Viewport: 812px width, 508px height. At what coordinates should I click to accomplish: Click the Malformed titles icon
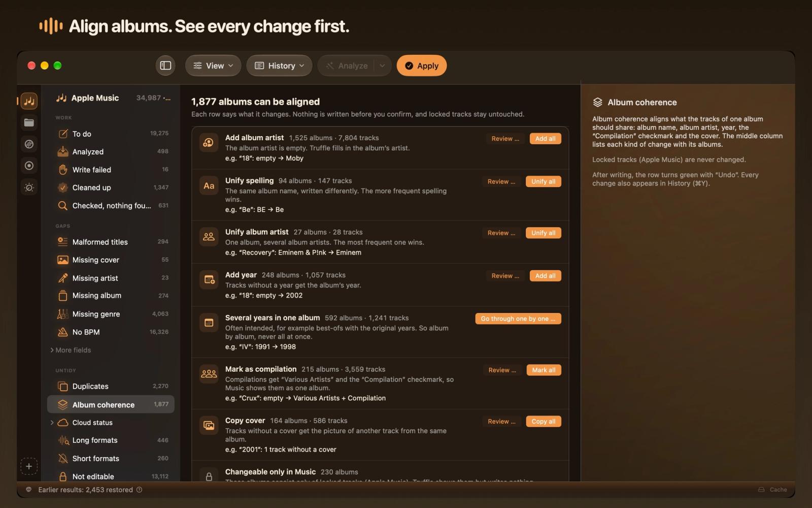click(x=62, y=242)
